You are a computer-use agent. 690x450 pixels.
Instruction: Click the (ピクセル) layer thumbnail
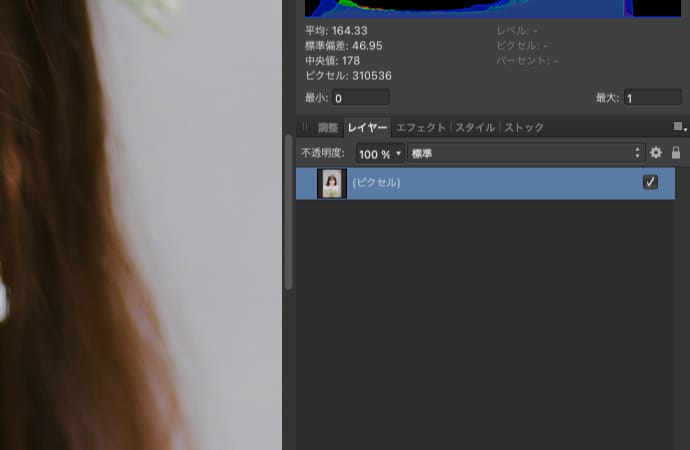point(331,183)
